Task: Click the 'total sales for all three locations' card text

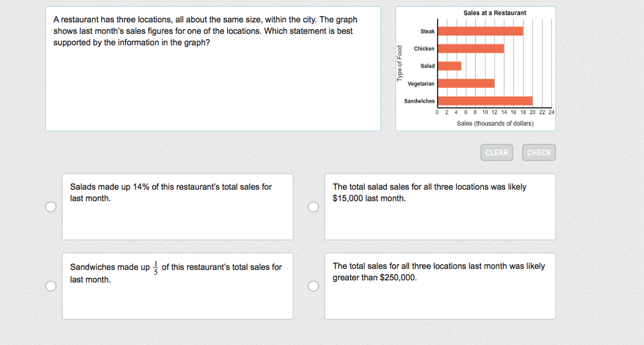Action: 439,272
